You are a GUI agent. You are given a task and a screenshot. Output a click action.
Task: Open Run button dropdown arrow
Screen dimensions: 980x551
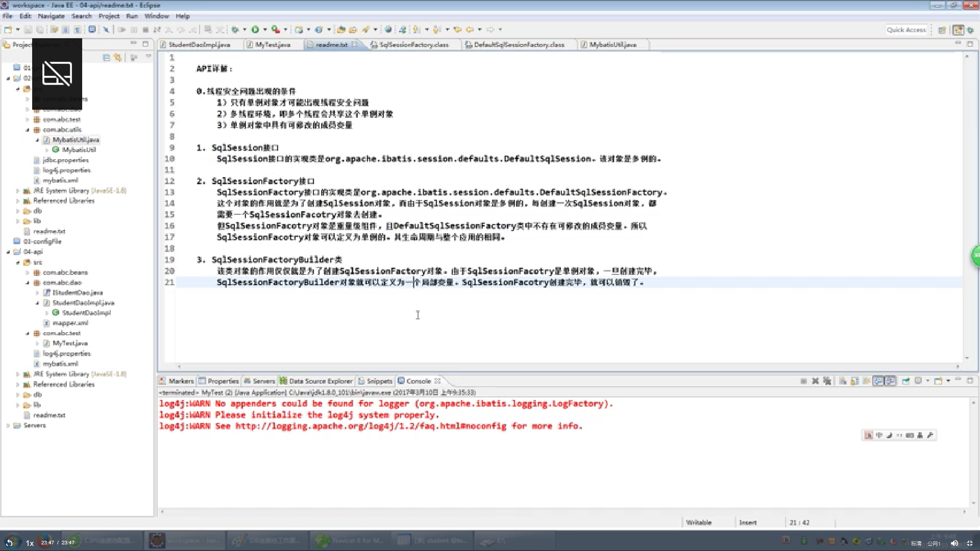click(265, 30)
